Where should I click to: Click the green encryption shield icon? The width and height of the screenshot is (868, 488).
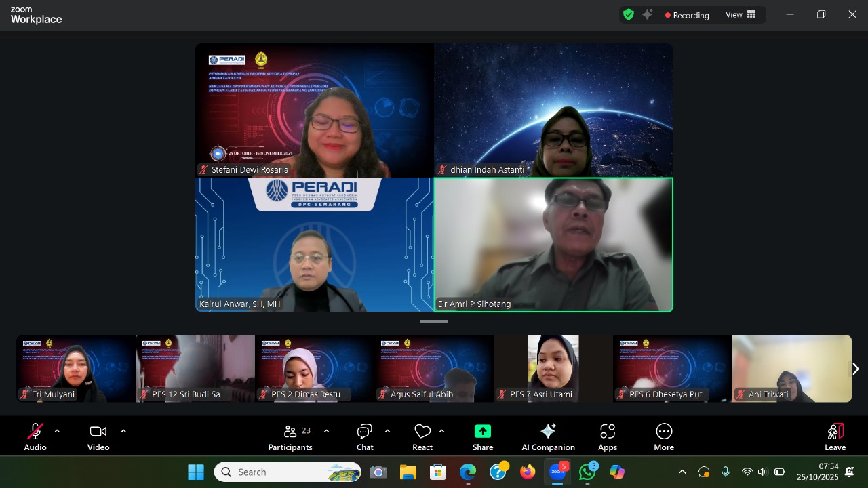pyautogui.click(x=629, y=15)
